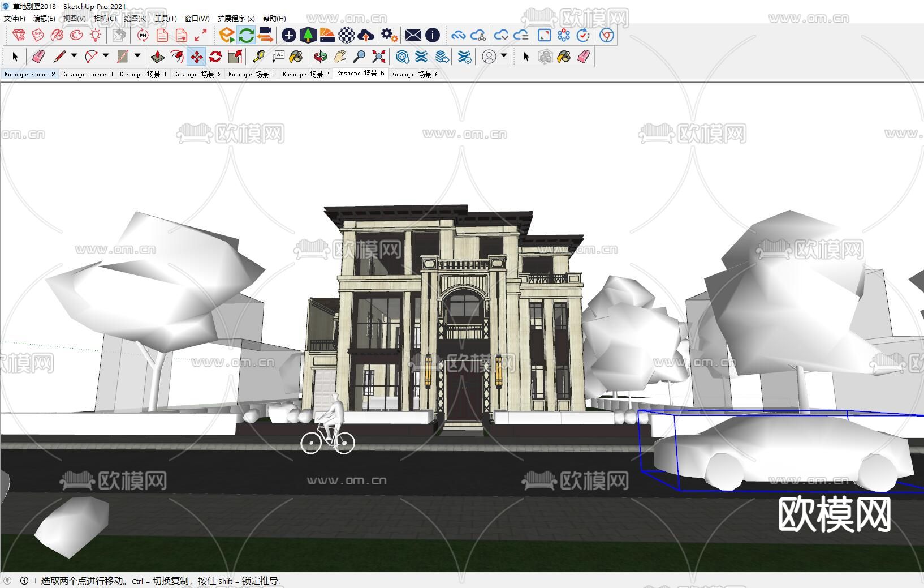Switch to the Enscape scene 2 tab
The height and width of the screenshot is (588, 924).
(29, 74)
